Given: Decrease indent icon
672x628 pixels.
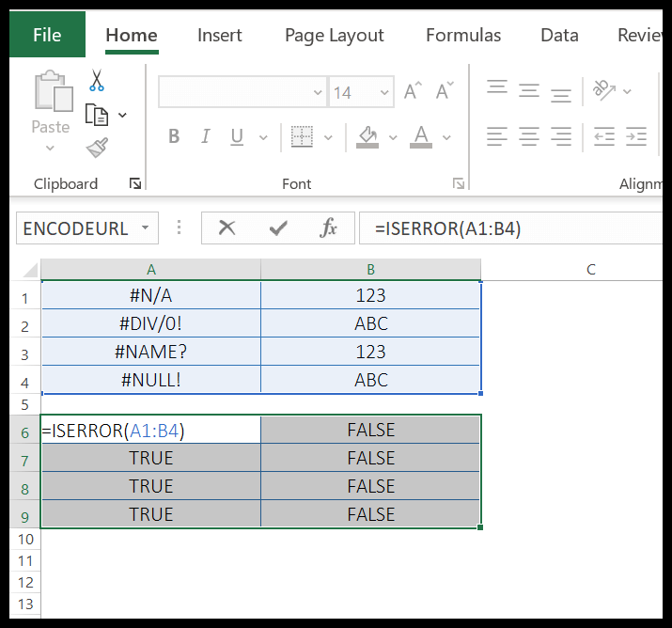Looking at the screenshot, I should pos(604,136).
